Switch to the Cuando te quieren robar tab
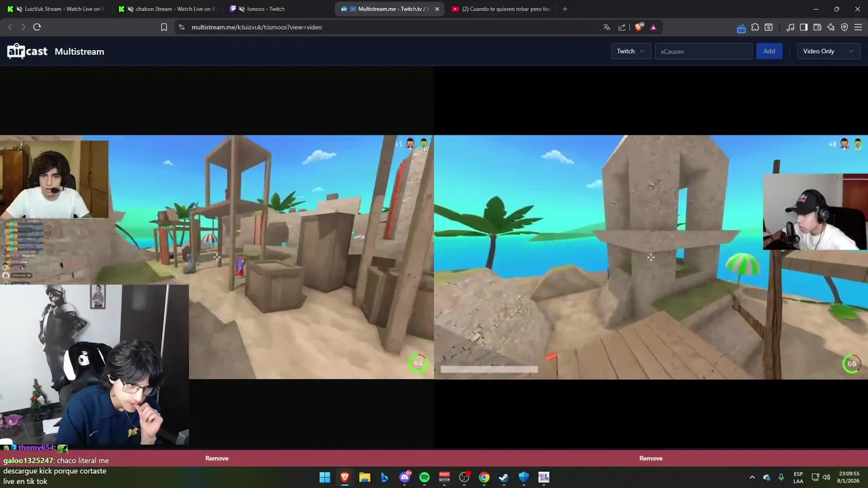Viewport: 868px width, 488px height. pyautogui.click(x=500, y=9)
